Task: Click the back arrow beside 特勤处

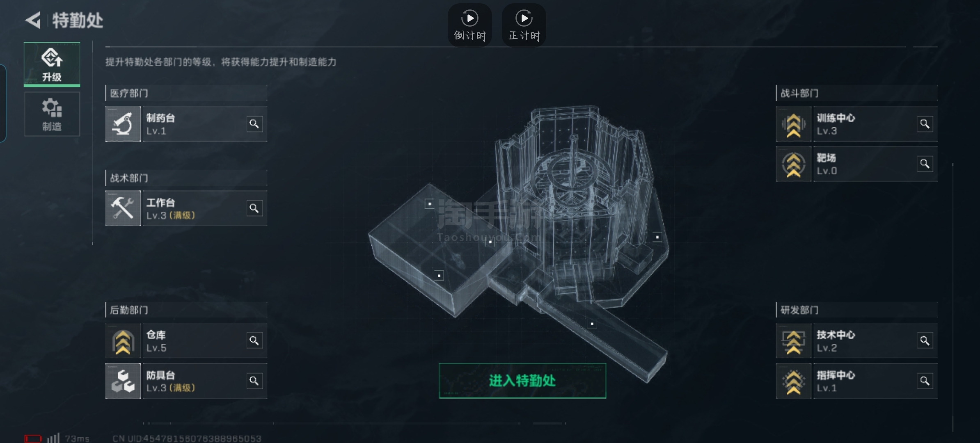Action: click(33, 20)
